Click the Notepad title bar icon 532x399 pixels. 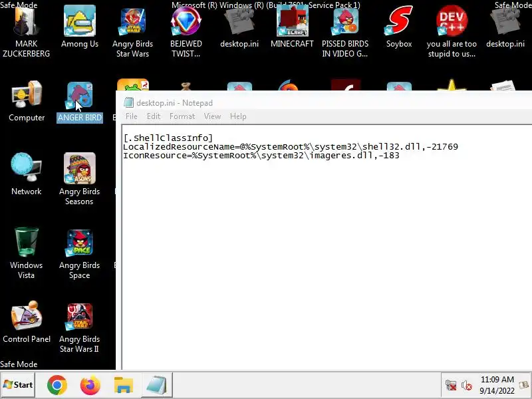coord(128,102)
